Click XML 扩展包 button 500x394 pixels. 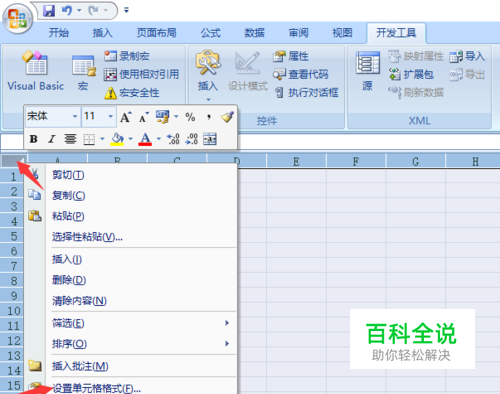point(411,74)
